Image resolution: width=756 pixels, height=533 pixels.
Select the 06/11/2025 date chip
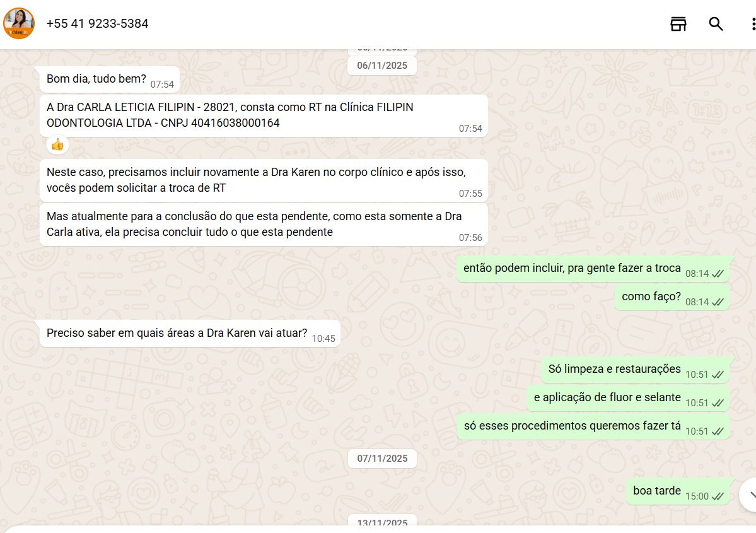click(382, 66)
